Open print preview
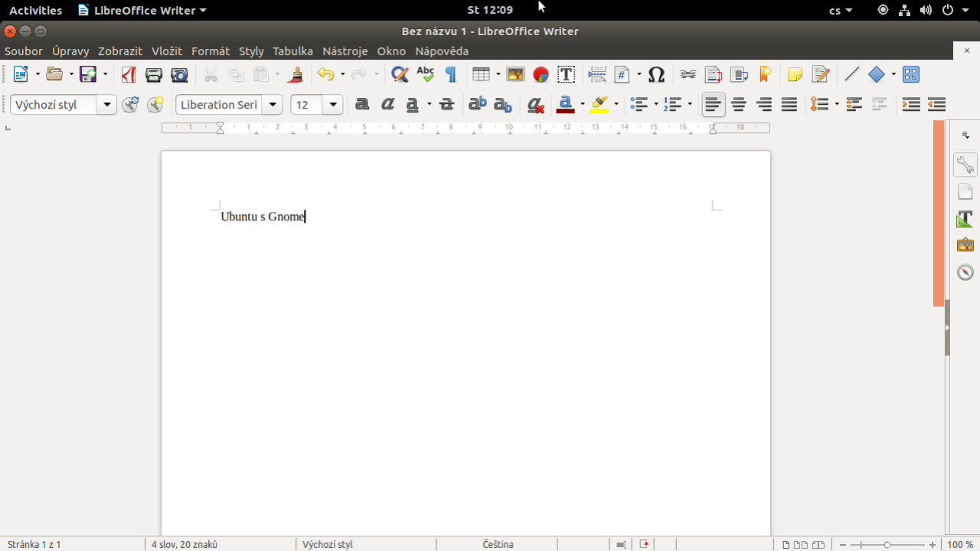The image size is (980, 551). [x=179, y=74]
